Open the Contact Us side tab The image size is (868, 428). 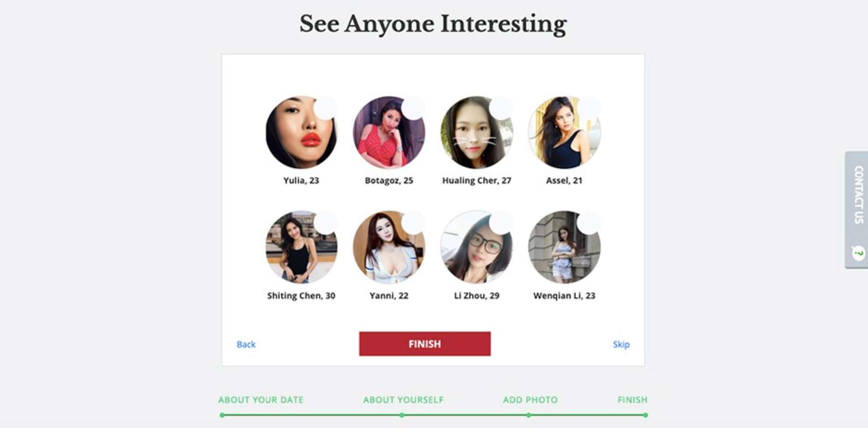coord(856,210)
